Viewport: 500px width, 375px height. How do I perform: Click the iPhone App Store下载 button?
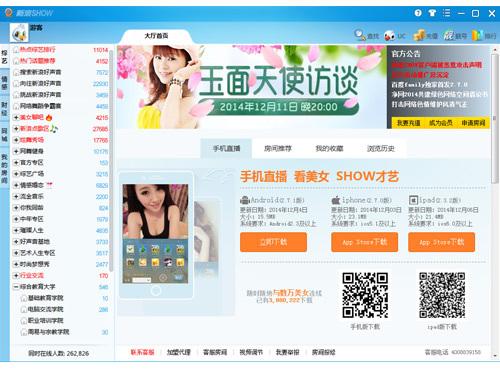tap(364, 242)
